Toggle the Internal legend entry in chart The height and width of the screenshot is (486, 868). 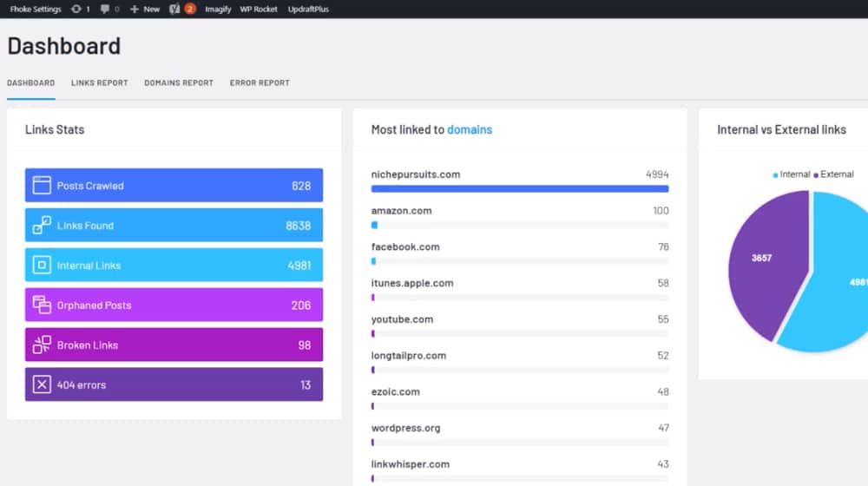(792, 174)
